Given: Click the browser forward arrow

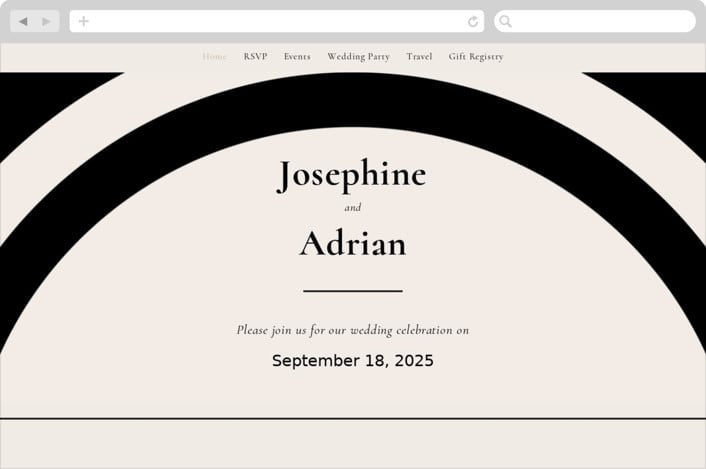Looking at the screenshot, I should [x=46, y=21].
